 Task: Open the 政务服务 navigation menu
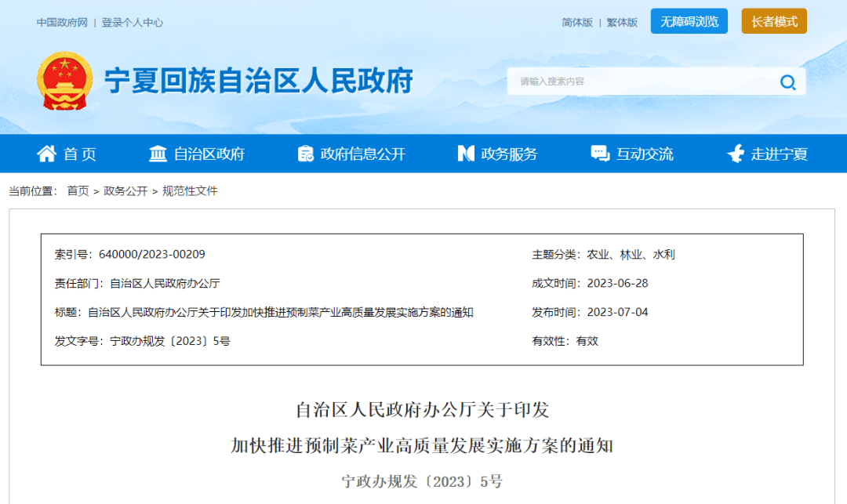pos(509,154)
